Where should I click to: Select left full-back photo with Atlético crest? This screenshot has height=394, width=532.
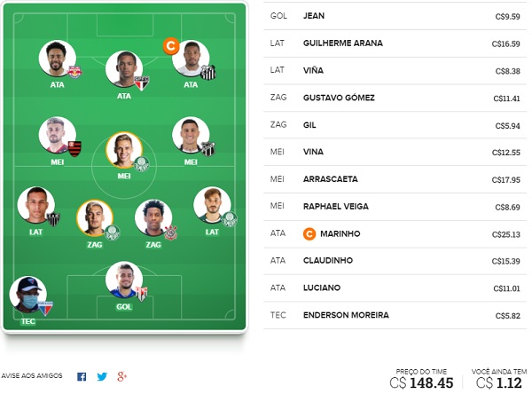tap(36, 205)
